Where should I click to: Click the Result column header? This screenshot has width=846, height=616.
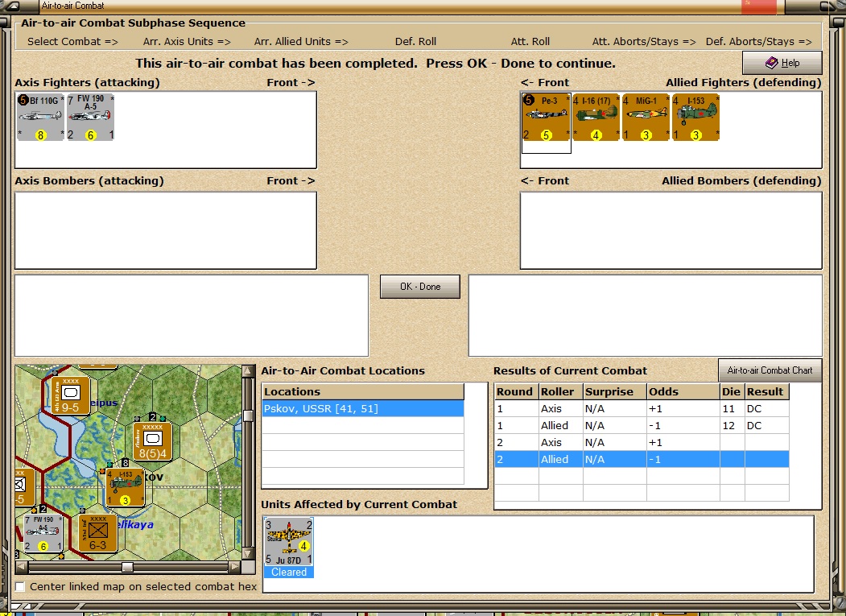click(766, 391)
